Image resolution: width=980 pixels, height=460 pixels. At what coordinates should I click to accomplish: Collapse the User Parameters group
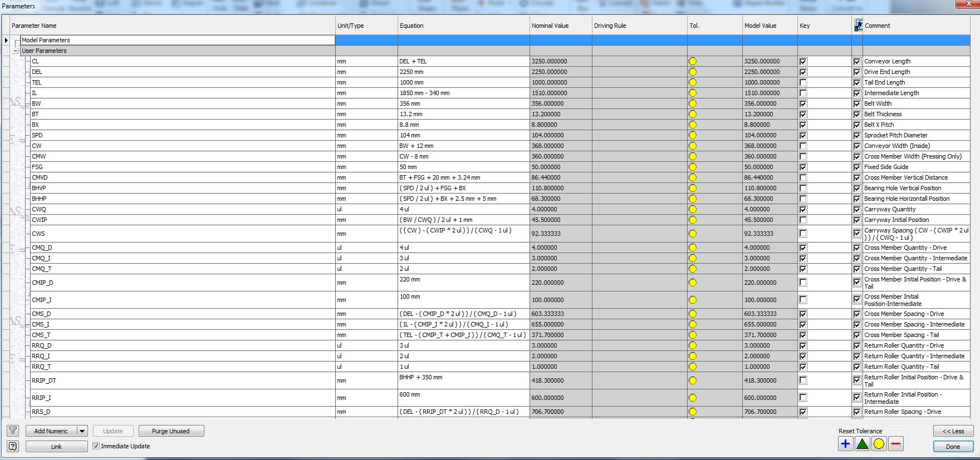coord(16,51)
